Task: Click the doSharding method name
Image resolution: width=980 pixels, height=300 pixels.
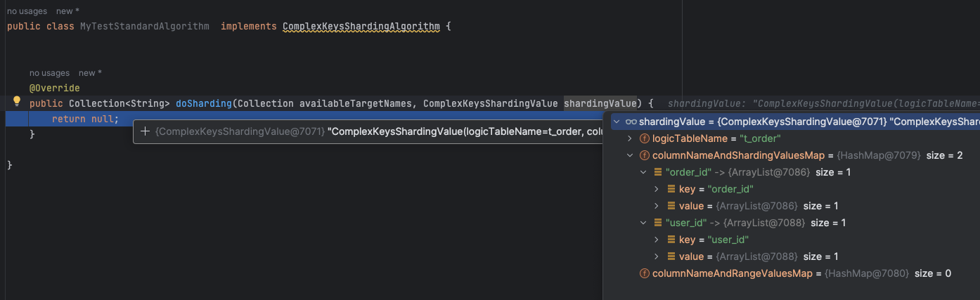Action: pos(204,103)
